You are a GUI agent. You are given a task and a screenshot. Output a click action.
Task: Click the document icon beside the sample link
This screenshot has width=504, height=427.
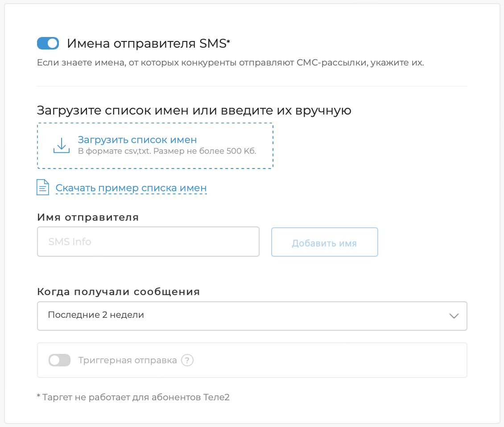click(42, 187)
